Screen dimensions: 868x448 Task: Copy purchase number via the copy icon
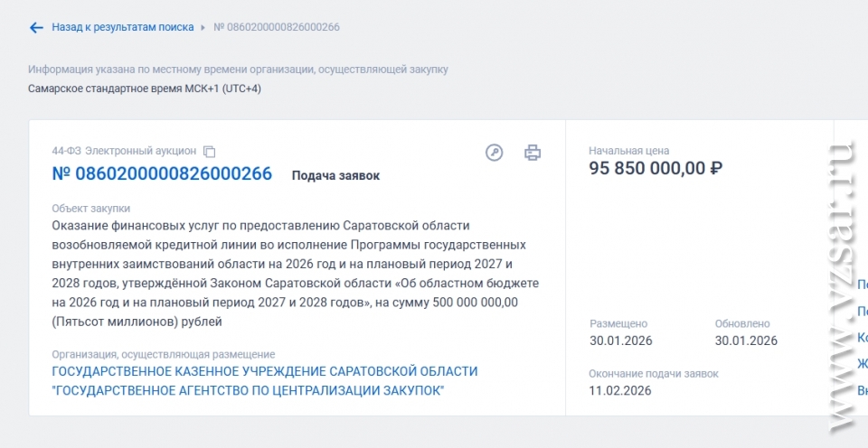coord(210,152)
